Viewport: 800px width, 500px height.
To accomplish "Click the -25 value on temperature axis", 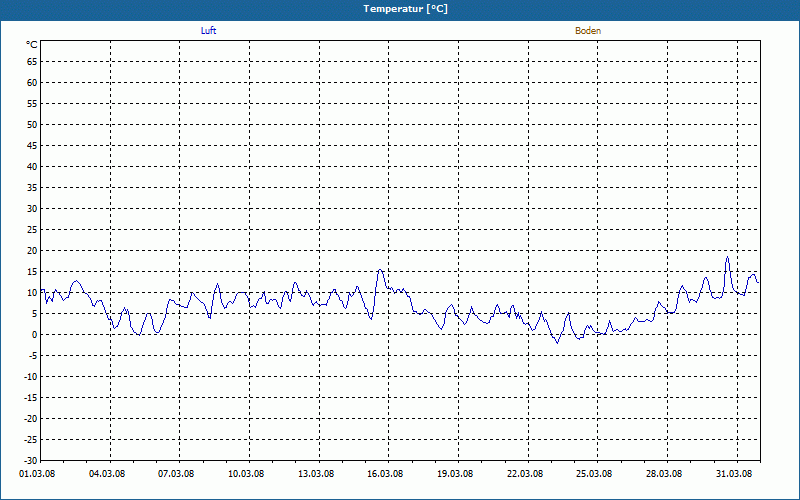I will [31, 440].
